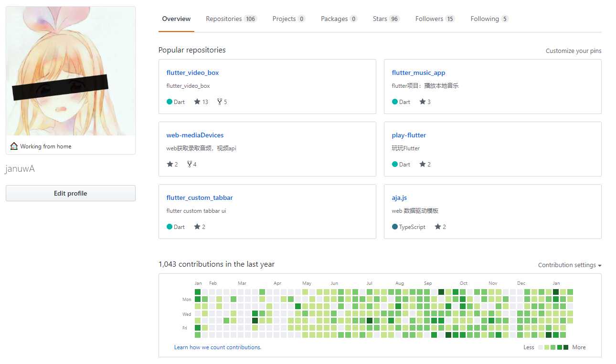Screen dimensions: 616x364
Task: Click fork icon of flutter_video_box
Action: (x=220, y=102)
